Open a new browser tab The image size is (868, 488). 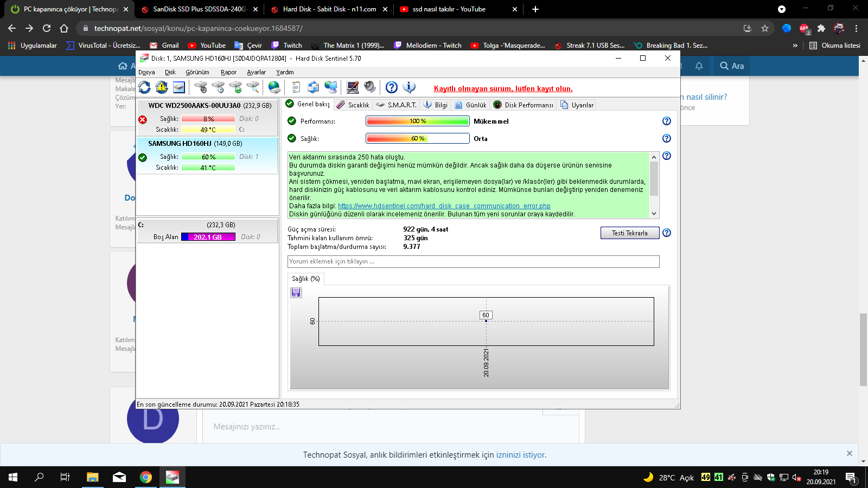(x=535, y=9)
